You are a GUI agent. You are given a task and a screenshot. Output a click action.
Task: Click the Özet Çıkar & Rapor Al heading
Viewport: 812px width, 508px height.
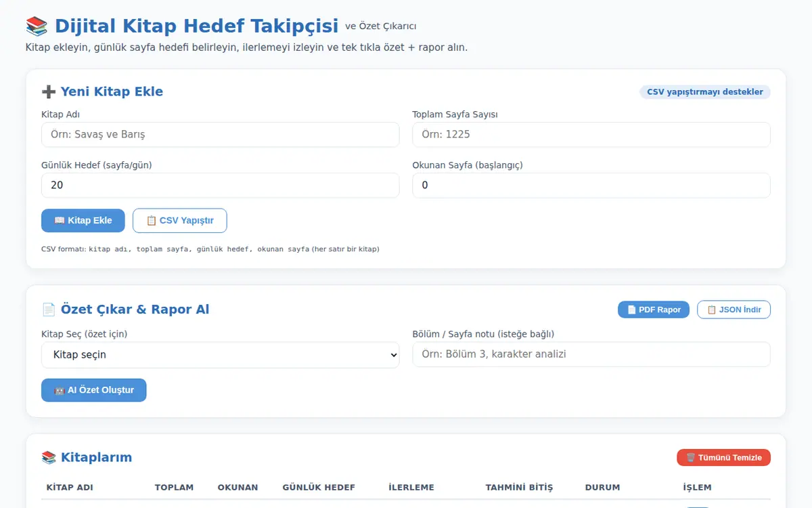[135, 310]
